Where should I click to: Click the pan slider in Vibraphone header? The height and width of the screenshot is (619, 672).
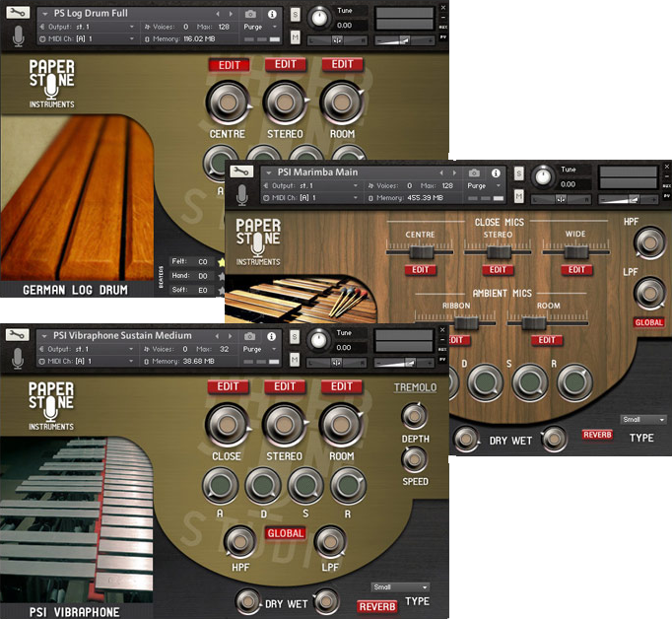tap(337, 363)
